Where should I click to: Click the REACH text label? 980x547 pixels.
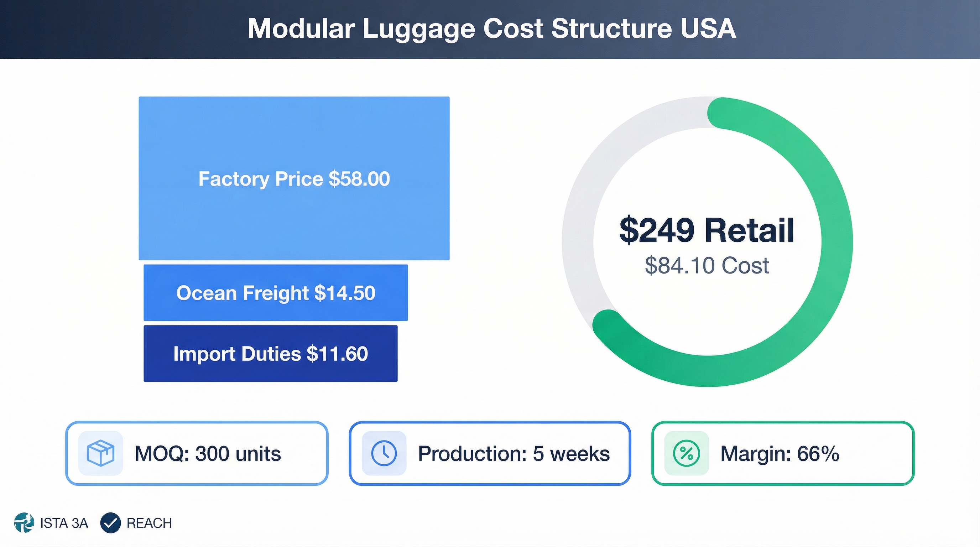click(x=149, y=523)
